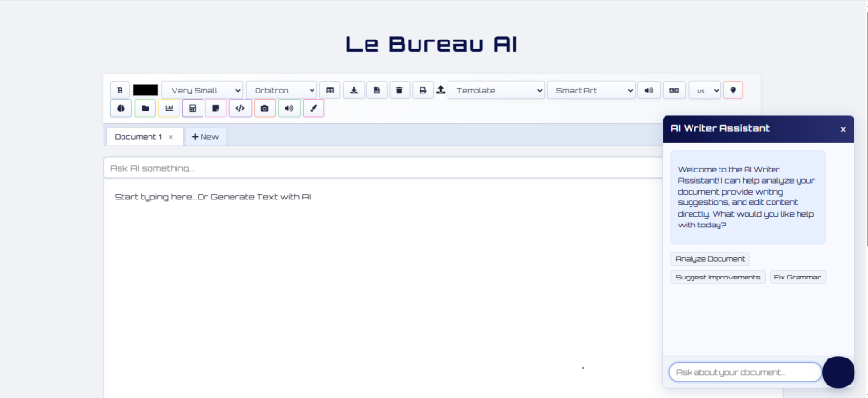Open the folder icon in toolbar

click(x=146, y=108)
